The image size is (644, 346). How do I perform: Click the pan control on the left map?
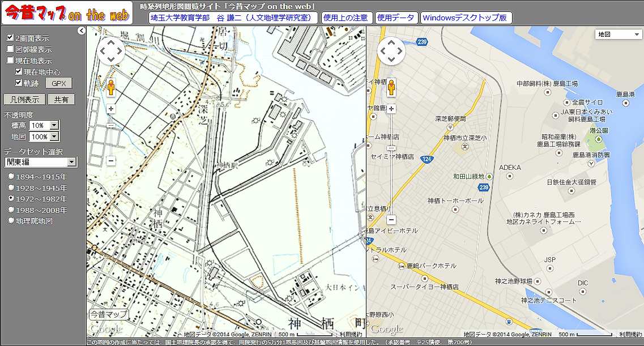click(x=111, y=51)
